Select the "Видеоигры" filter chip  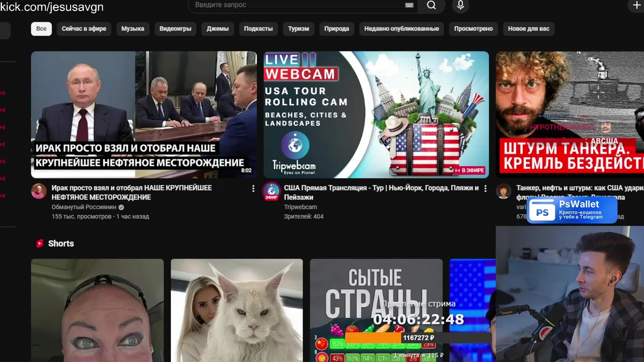pos(175,29)
